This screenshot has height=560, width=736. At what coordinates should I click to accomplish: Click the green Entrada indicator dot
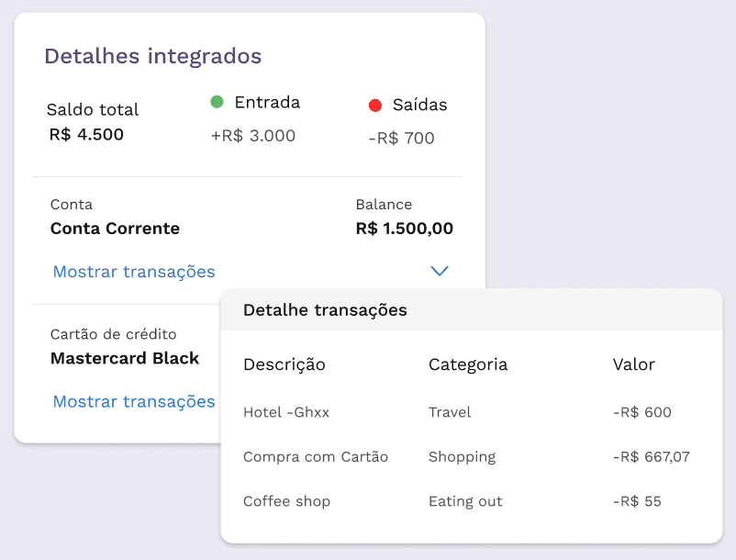[217, 102]
